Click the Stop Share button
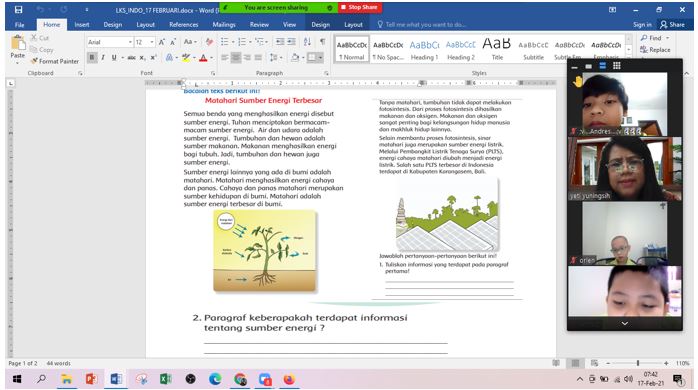The image size is (698, 390). [x=360, y=8]
